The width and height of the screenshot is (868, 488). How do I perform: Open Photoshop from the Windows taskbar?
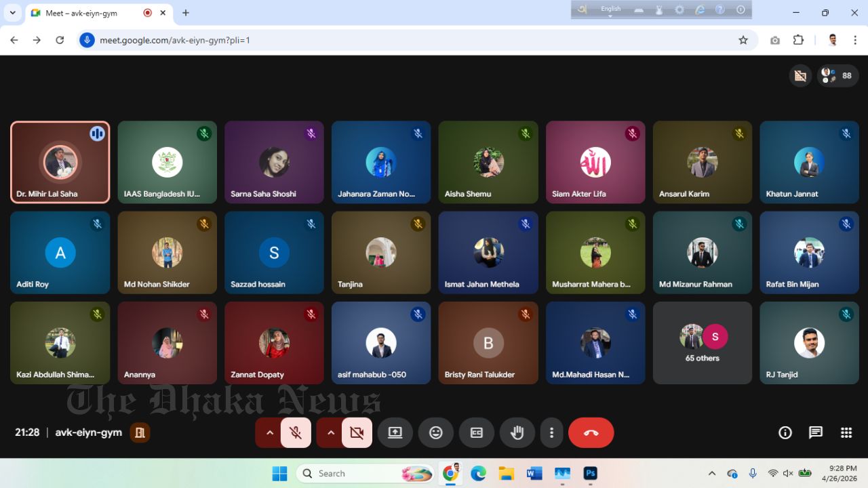pyautogui.click(x=590, y=473)
